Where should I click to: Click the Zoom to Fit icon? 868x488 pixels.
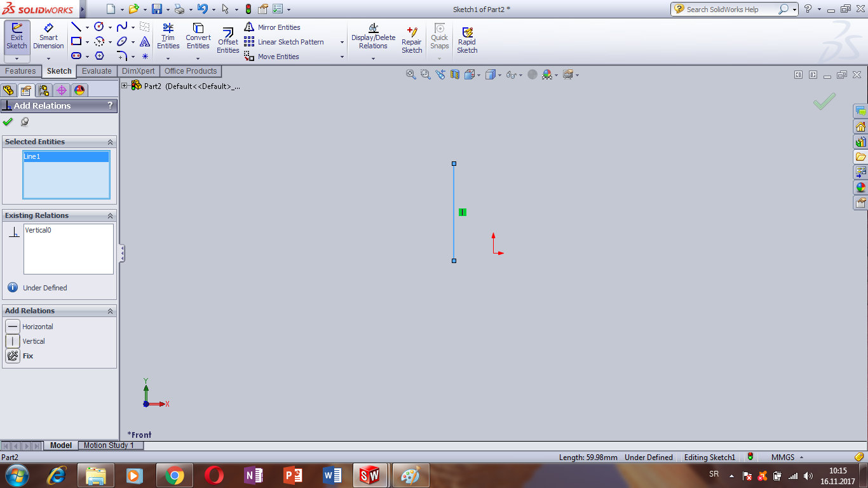coord(411,74)
